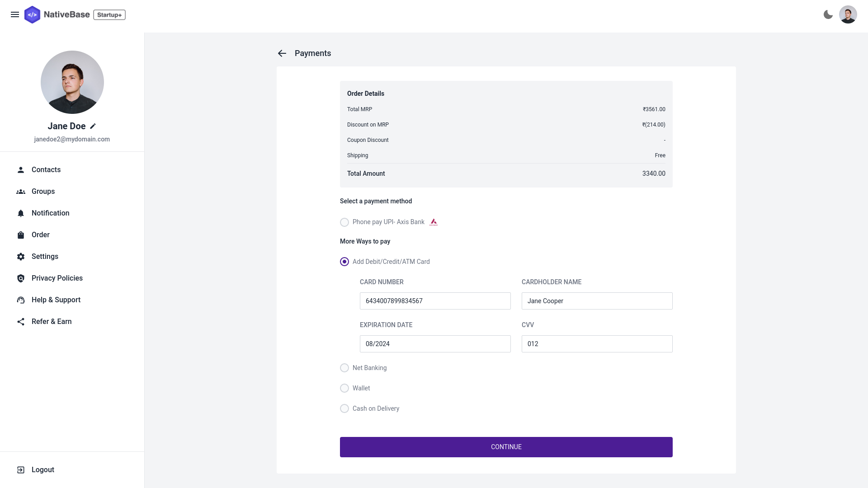Image resolution: width=868 pixels, height=488 pixels.
Task: Click the Refer & Earn share icon
Action: (x=21, y=321)
